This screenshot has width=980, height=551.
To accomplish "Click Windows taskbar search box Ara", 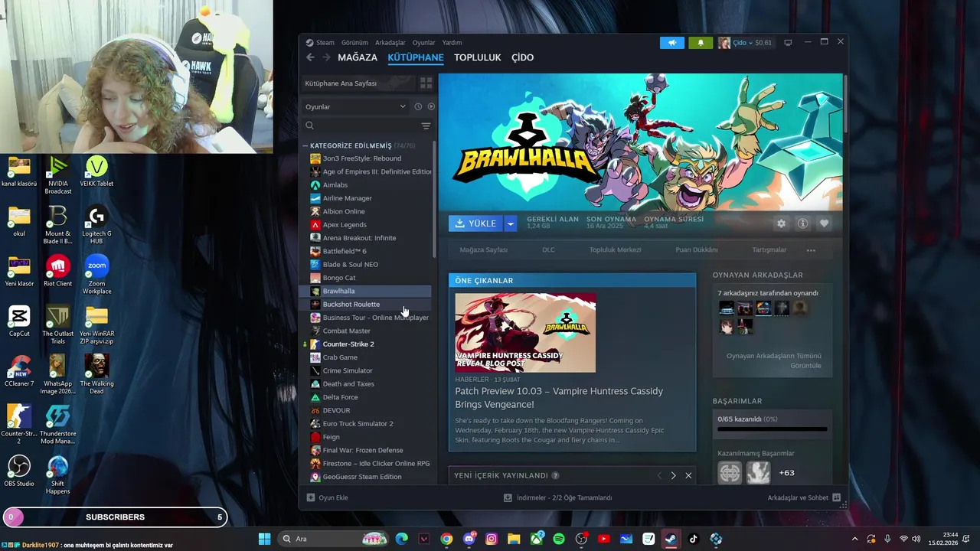I will coord(335,539).
